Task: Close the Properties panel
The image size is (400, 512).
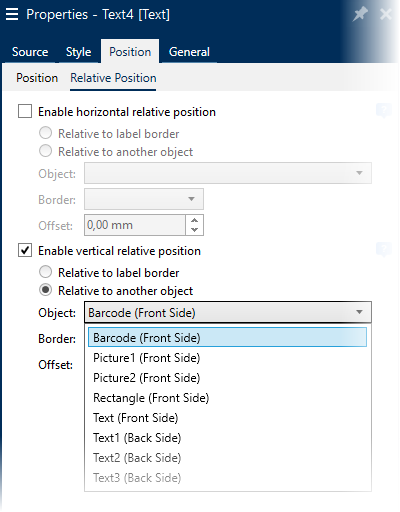Action: coord(386,14)
